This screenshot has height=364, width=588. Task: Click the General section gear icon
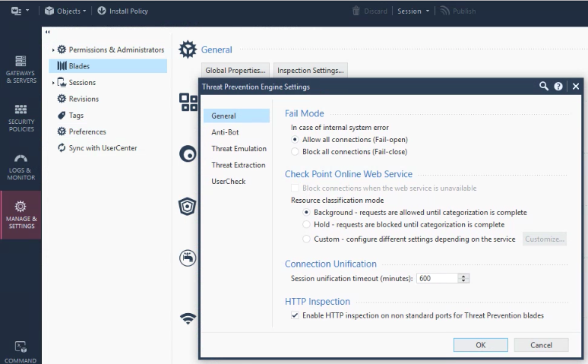(x=188, y=49)
